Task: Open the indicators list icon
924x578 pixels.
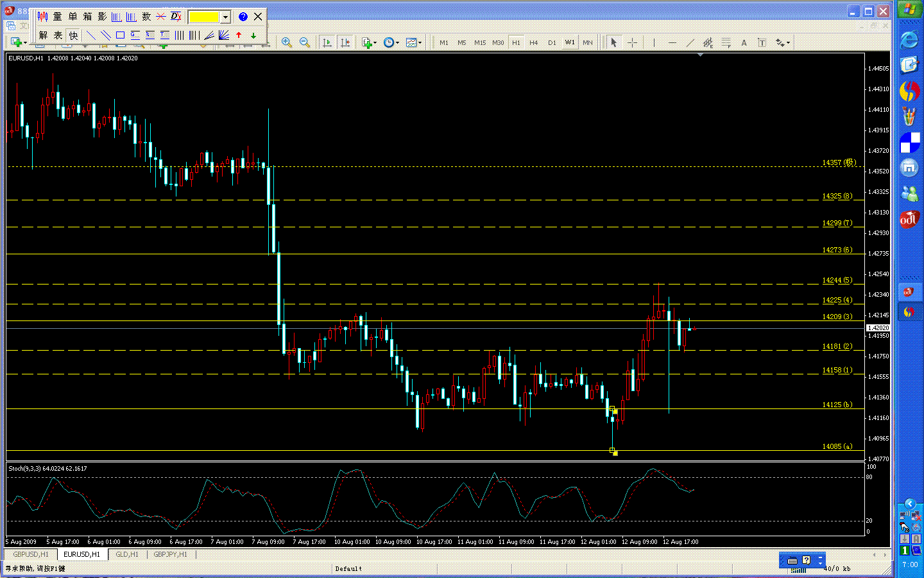Action: point(366,42)
